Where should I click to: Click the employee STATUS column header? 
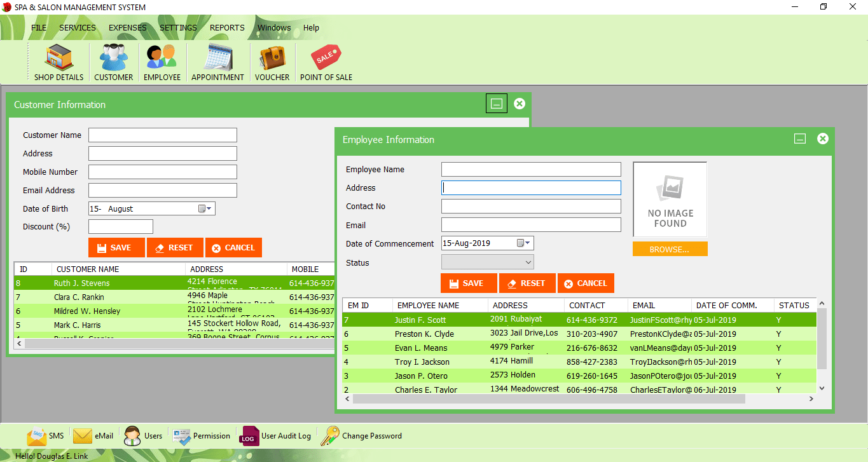point(795,305)
